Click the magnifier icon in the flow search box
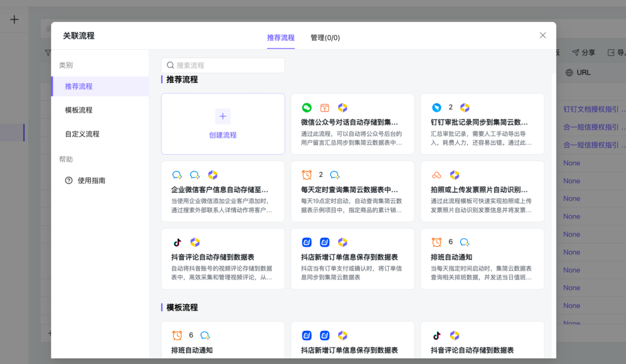Screen dimensions: 626x364 click(x=170, y=65)
